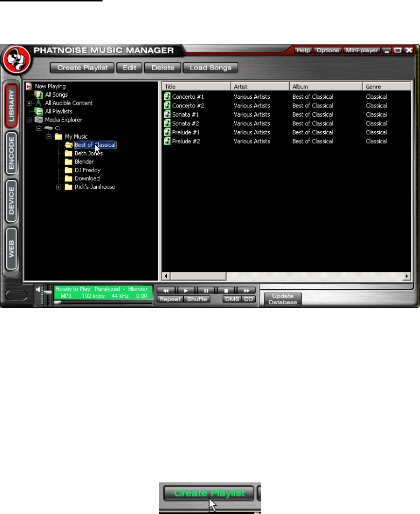Click the scroll right arrow
This screenshot has width=420, height=514.
tap(406, 276)
